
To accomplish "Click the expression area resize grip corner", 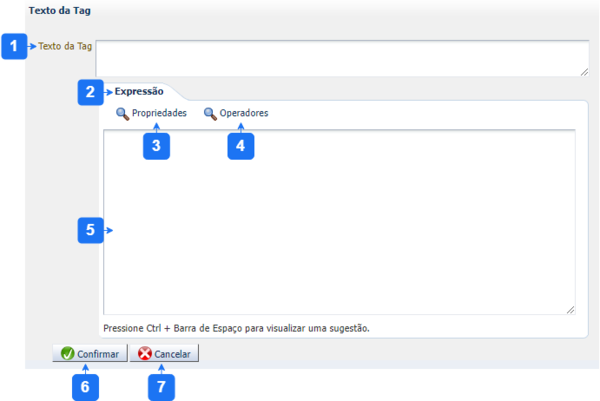I will tap(570, 310).
